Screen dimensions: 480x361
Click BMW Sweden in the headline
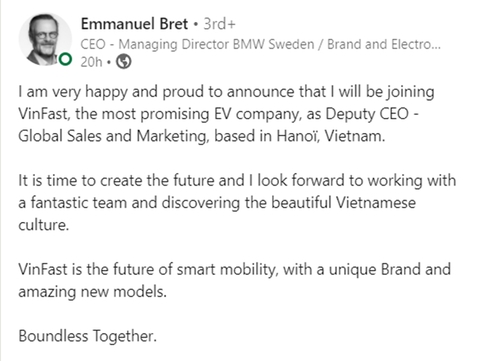click(273, 44)
